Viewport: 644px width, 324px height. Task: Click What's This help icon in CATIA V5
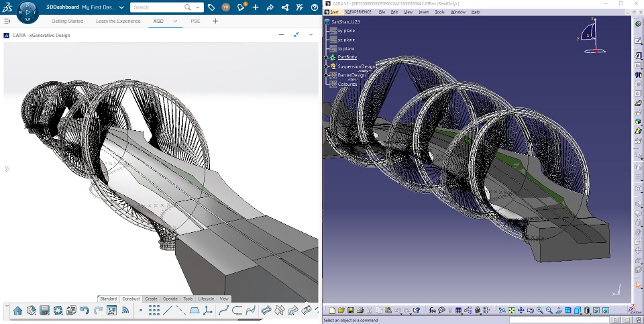coord(417,311)
